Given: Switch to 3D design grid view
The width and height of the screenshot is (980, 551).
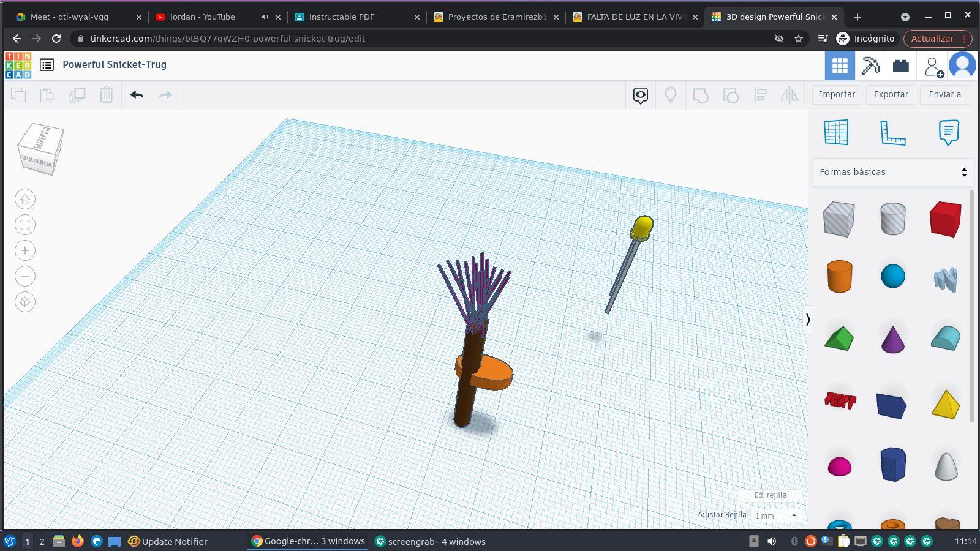Looking at the screenshot, I should (x=840, y=66).
